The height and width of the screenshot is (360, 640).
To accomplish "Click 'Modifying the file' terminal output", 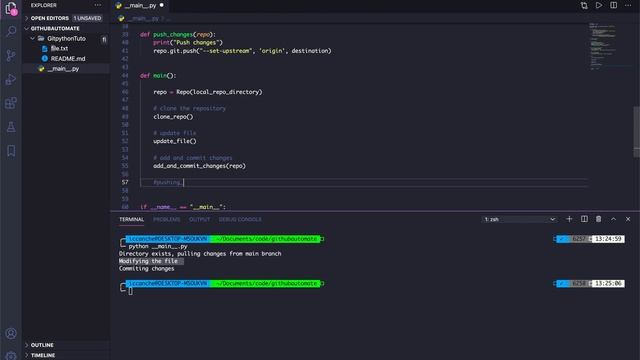I will pyautogui.click(x=148, y=261).
